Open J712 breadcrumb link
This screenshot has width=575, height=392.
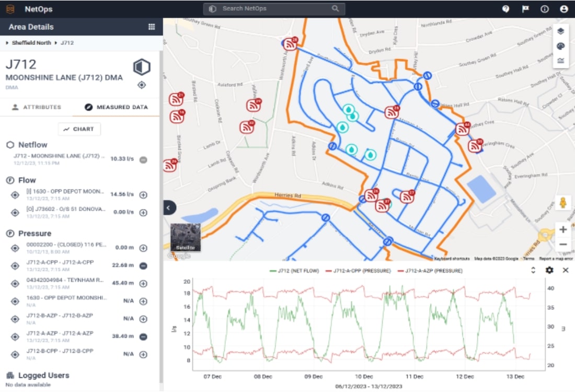[67, 43]
